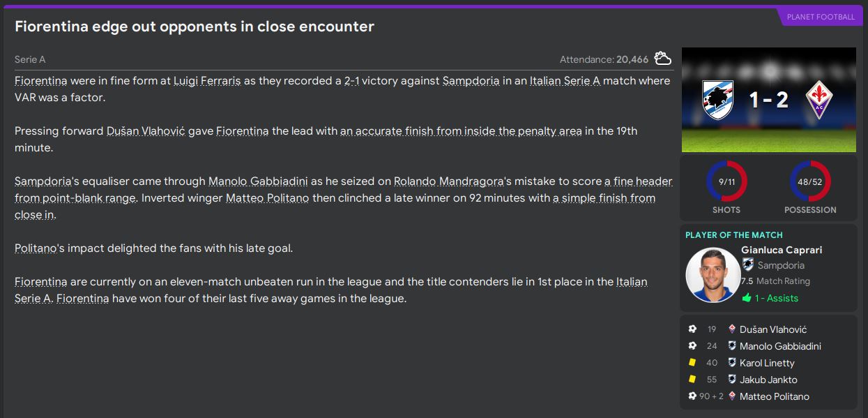
Task: Click the shots 9/11 circular chart
Action: 726,181
